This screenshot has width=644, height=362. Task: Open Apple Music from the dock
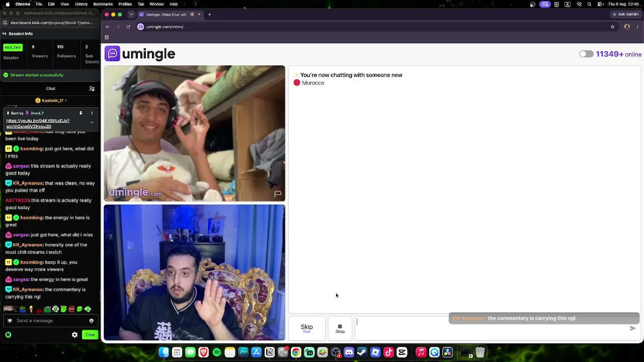click(421, 352)
